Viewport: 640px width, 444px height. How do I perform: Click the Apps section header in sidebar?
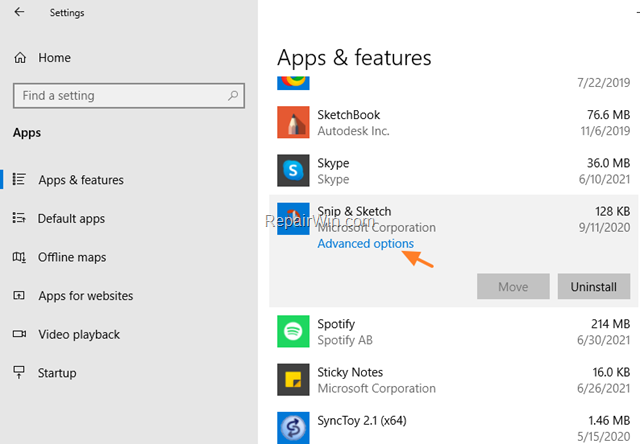27,133
